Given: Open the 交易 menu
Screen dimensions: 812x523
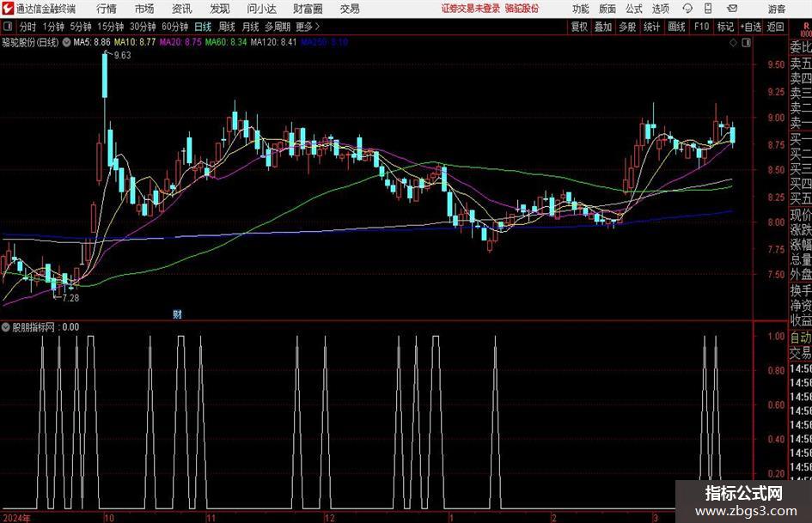Looking at the screenshot, I should click(x=350, y=9).
